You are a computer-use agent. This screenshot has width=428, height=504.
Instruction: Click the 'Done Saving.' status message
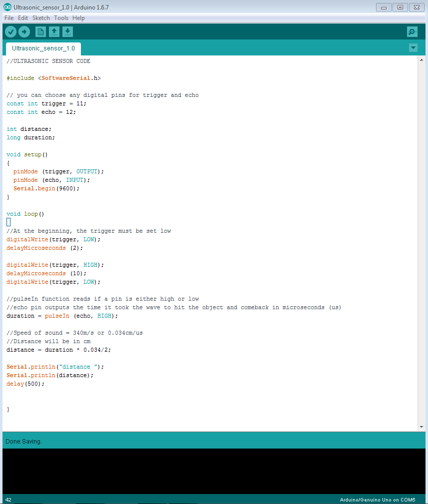pyautogui.click(x=23, y=442)
